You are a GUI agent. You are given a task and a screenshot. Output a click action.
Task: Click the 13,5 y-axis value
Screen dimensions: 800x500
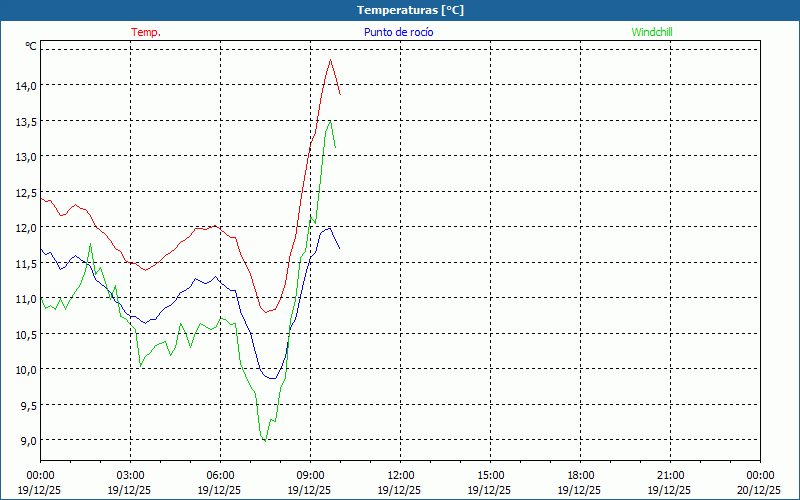pos(26,122)
